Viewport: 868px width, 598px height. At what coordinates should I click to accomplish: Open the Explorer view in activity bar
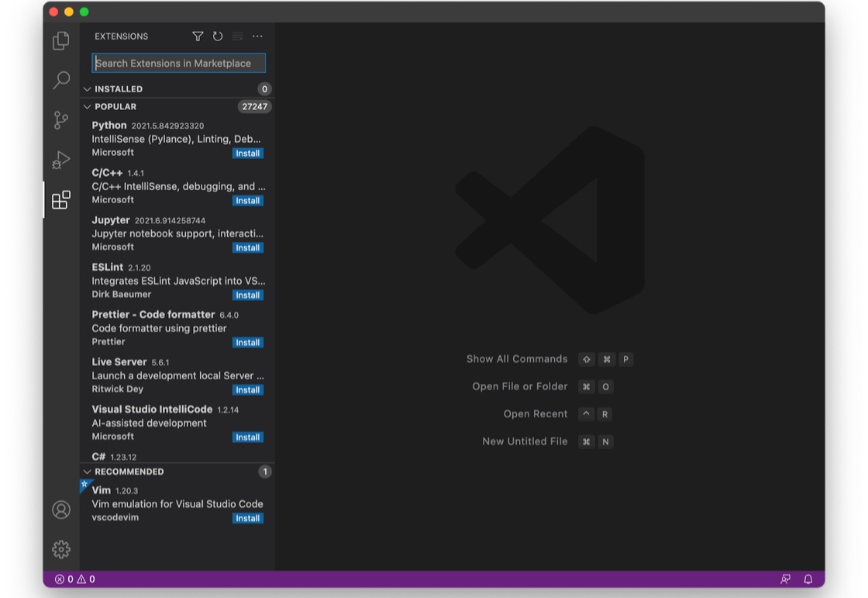click(x=61, y=40)
